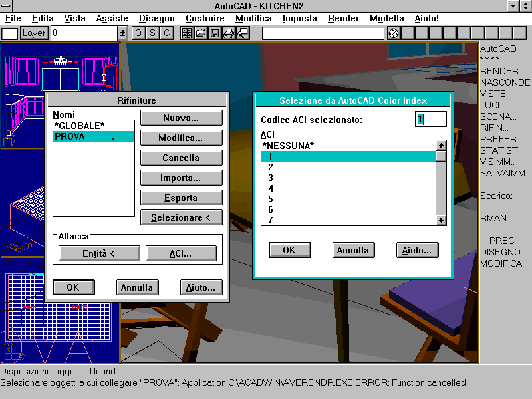
Task: Click Nuova... button in Rifiniture dialog
Action: 182,118
